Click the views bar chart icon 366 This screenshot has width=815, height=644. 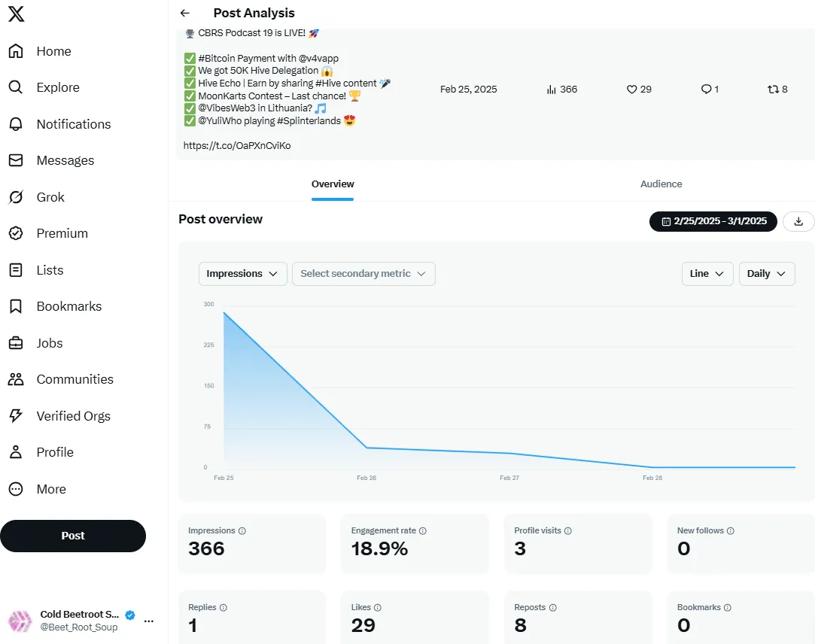tap(552, 90)
